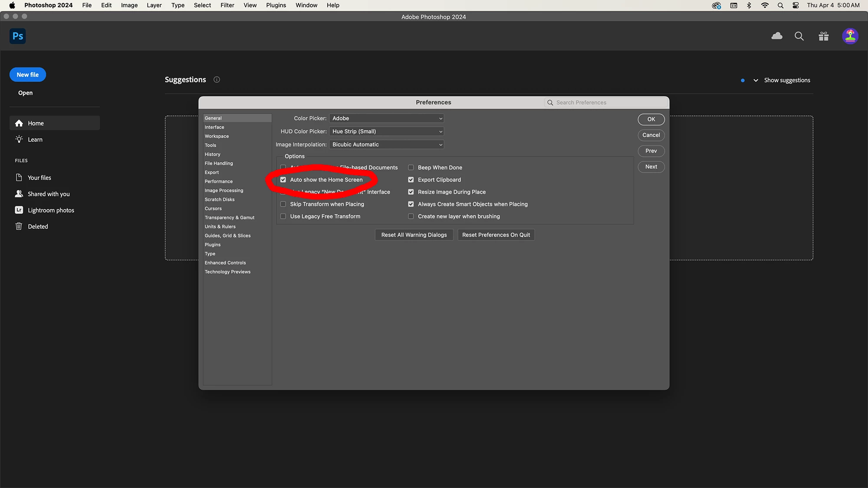The height and width of the screenshot is (488, 868).
Task: Click the Search Preferences field
Action: [608, 102]
